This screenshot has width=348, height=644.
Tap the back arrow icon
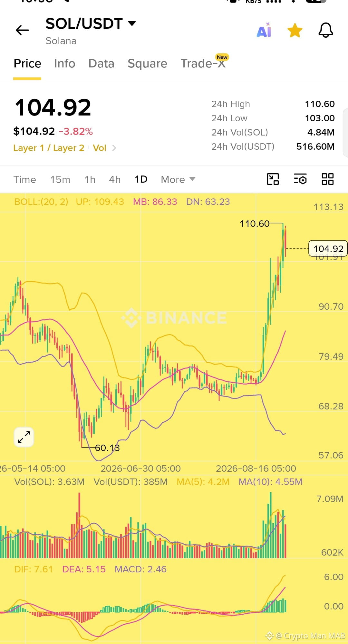(x=22, y=30)
